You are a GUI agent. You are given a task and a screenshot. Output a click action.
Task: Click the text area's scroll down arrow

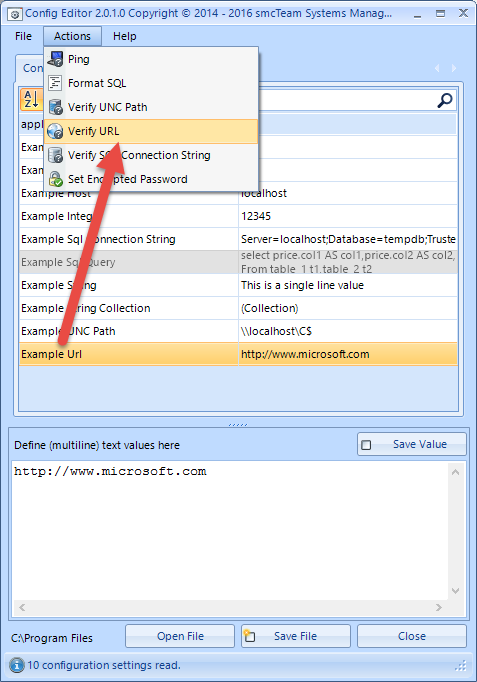[x=455, y=591]
